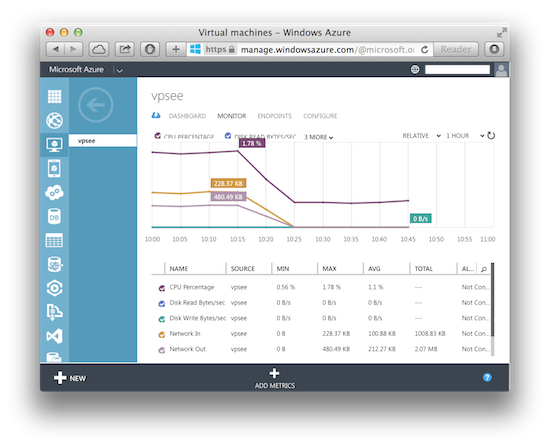Click the ADD METRICS button
550x447 pixels.
(275, 379)
